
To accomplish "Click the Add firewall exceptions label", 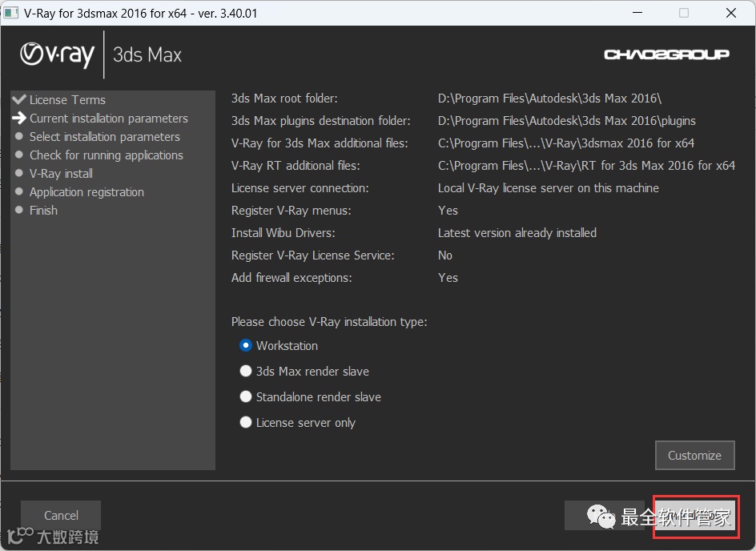I will pyautogui.click(x=292, y=278).
